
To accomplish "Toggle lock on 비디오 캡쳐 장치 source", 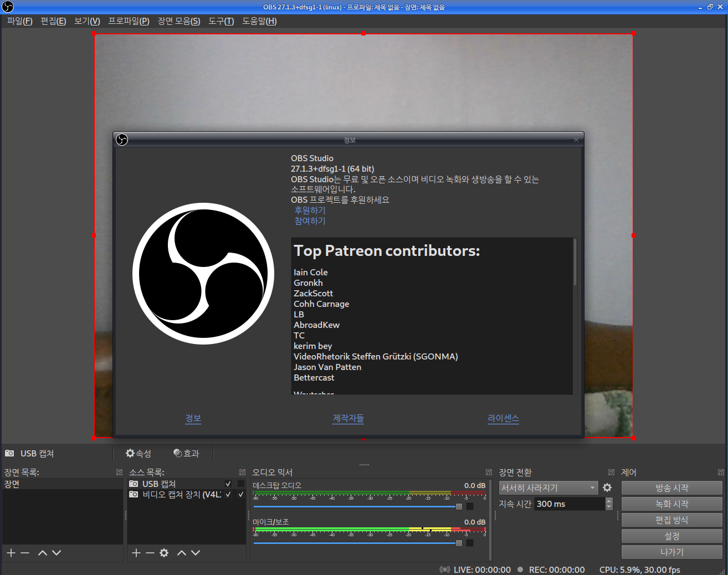I will (240, 494).
